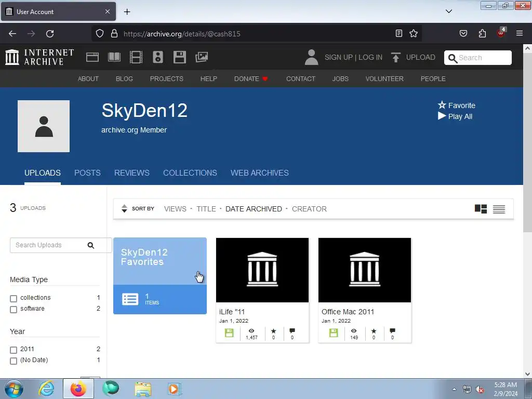Sort uploads by TITLE
This screenshot has height=399, width=532.
[206, 209]
